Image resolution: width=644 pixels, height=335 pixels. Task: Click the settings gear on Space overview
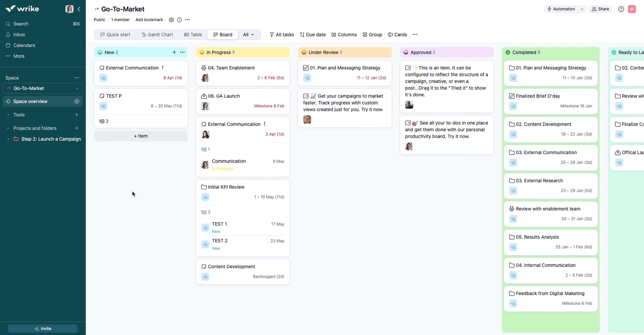tap(77, 101)
